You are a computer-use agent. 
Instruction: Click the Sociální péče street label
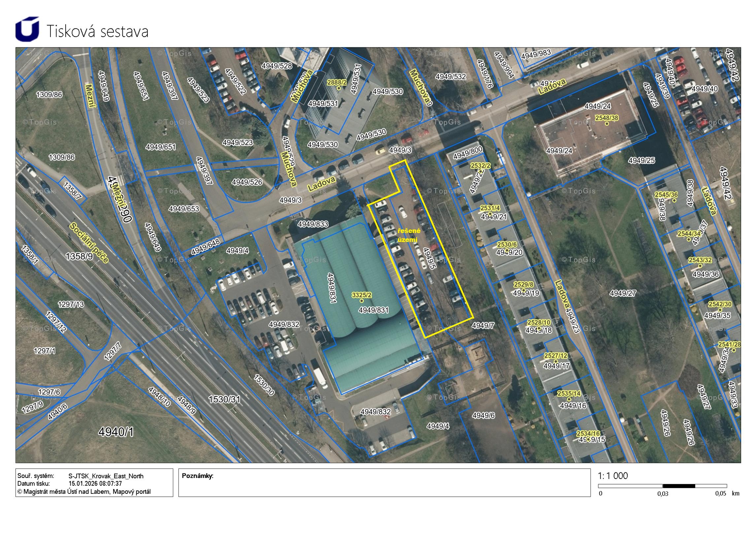(89, 243)
